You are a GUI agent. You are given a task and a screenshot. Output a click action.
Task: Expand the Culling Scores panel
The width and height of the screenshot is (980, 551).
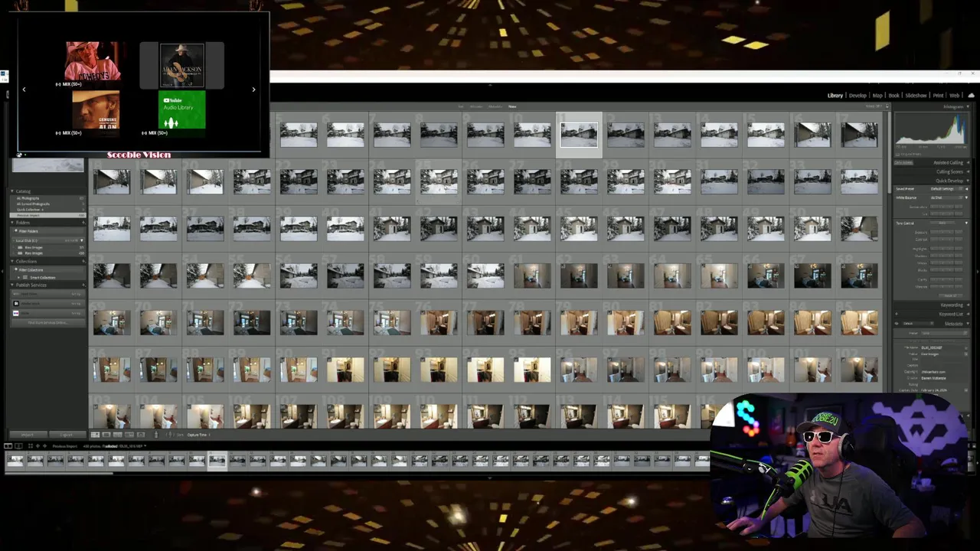[968, 171]
